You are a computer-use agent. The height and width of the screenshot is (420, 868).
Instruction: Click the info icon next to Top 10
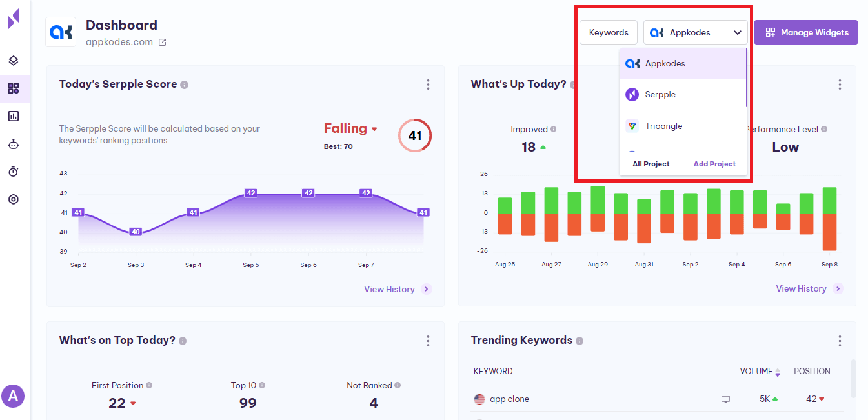[x=262, y=385]
